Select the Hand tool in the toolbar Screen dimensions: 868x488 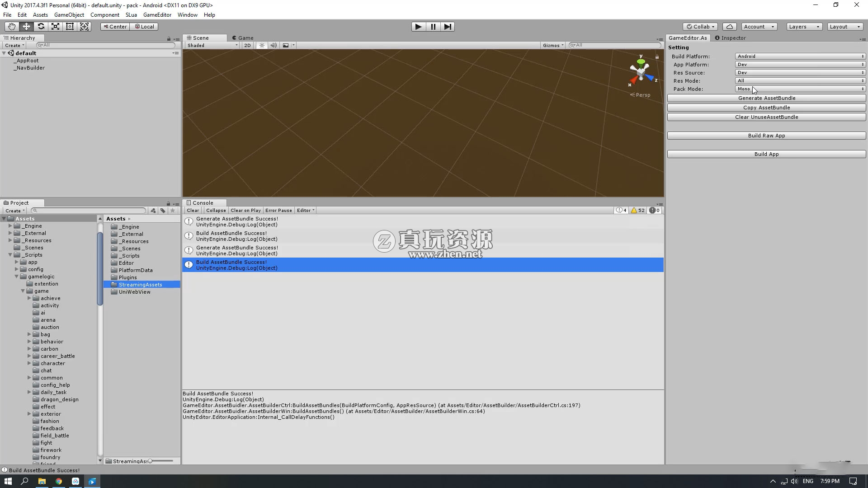click(12, 27)
